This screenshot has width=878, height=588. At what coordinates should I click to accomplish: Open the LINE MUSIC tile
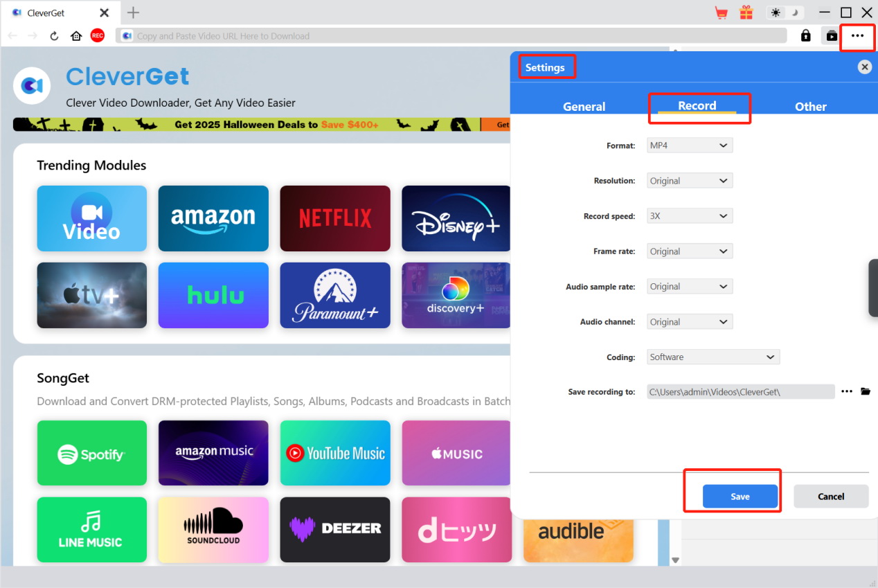point(92,529)
